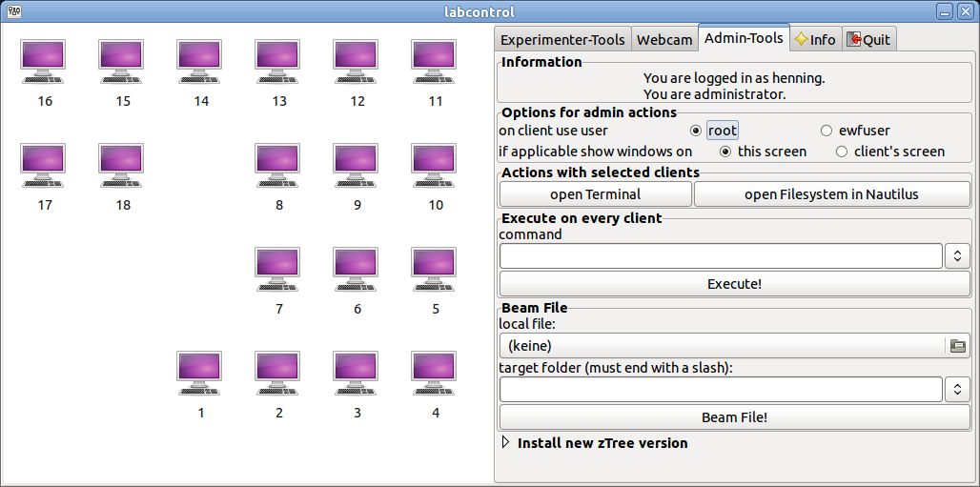This screenshot has width=980, height=487.
Task: Click the folder browse icon for local file
Action: (x=958, y=346)
